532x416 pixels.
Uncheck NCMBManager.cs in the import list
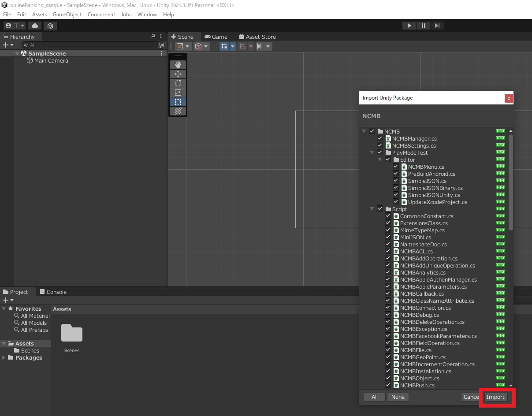click(380, 138)
